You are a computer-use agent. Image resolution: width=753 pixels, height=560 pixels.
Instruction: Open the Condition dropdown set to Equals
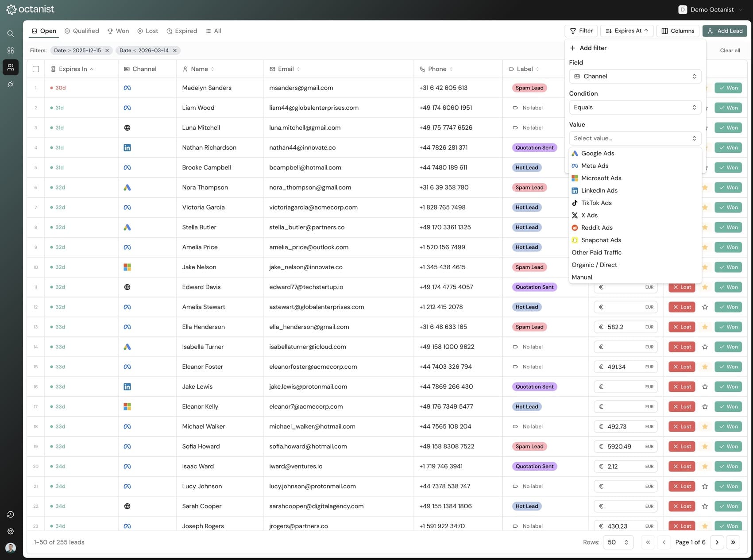(x=635, y=107)
